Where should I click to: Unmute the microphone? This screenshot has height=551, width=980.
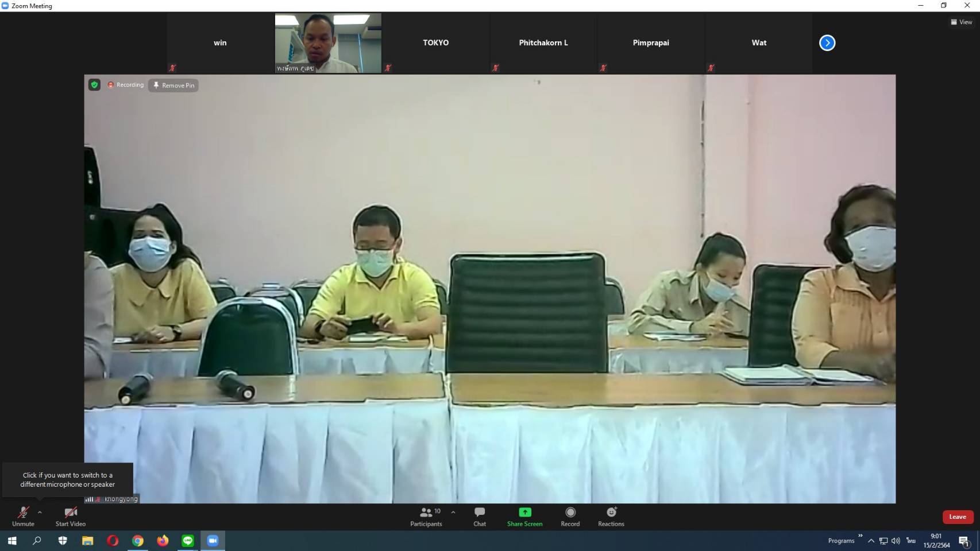(23, 516)
